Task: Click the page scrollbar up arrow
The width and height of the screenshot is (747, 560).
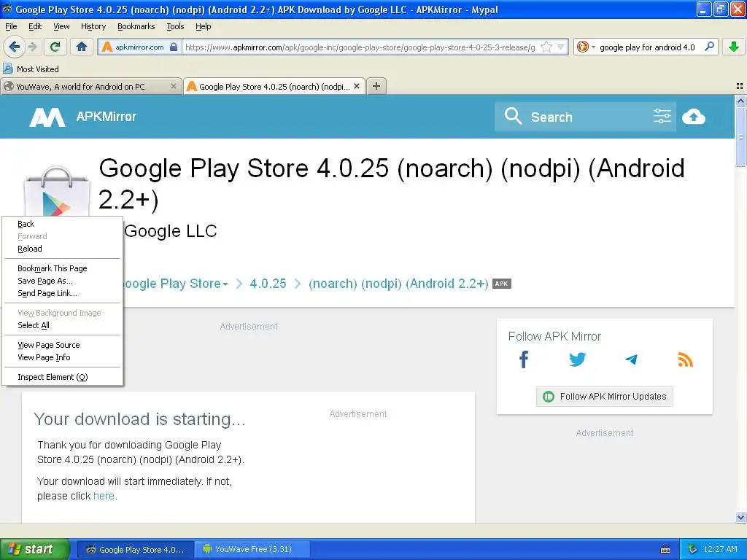Action: click(740, 101)
